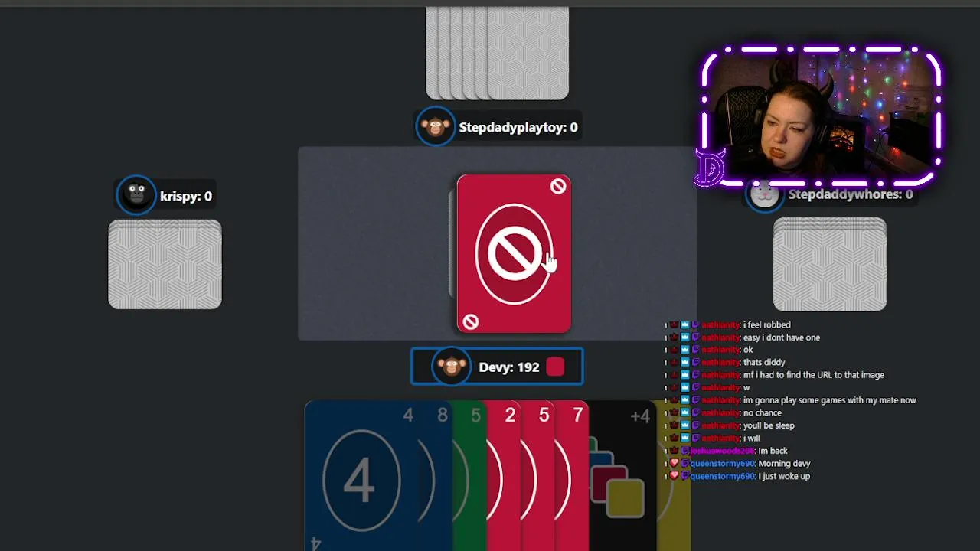Click the chat message 'easy i dont have one'
This screenshot has width=980, height=551.
(782, 337)
